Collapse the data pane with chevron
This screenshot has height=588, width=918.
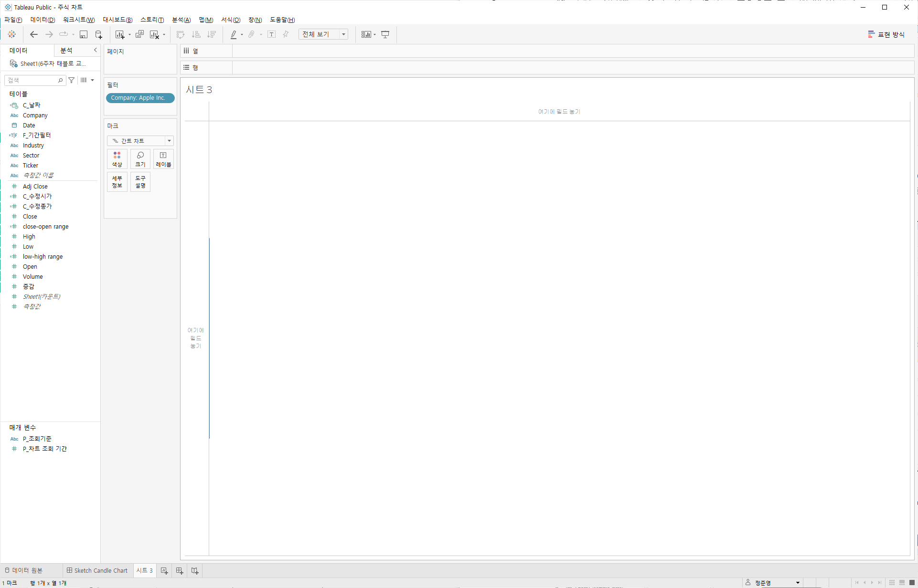(95, 50)
